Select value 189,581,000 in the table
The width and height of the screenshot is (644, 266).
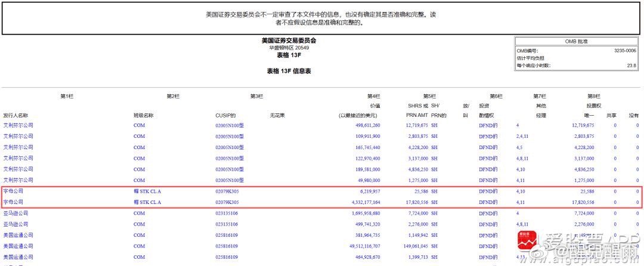tap(367, 169)
